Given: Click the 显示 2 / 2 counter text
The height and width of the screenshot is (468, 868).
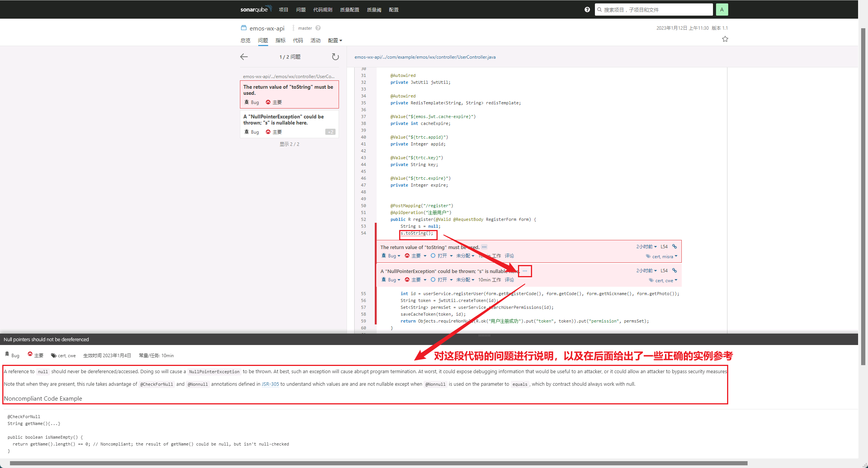Looking at the screenshot, I should pyautogui.click(x=289, y=144).
